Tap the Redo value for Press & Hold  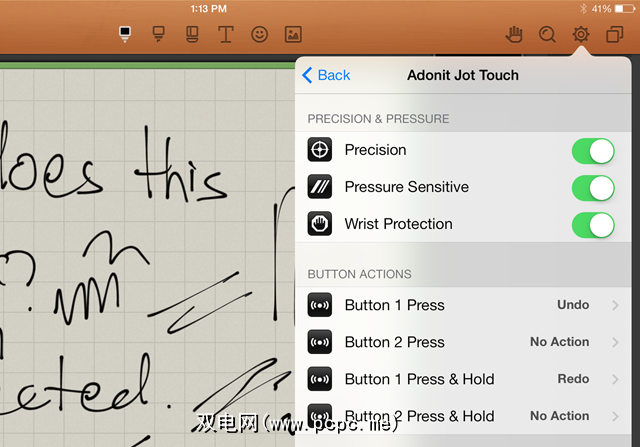[573, 379]
